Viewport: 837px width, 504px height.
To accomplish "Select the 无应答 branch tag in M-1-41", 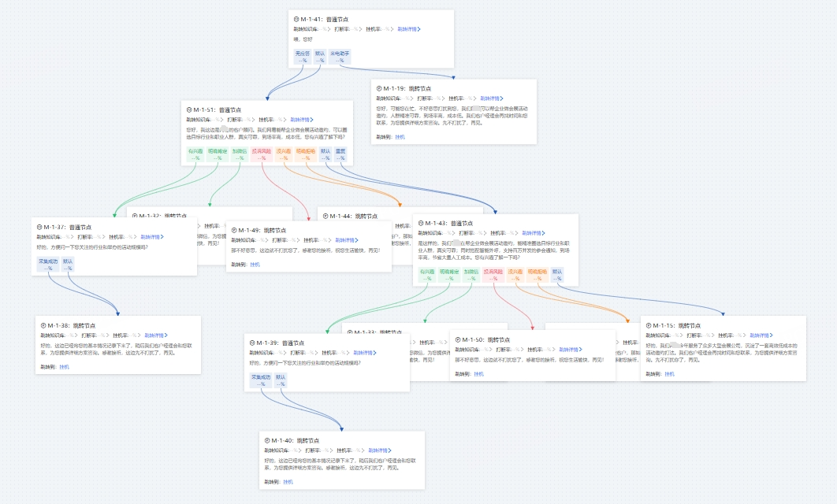I will coord(303,57).
